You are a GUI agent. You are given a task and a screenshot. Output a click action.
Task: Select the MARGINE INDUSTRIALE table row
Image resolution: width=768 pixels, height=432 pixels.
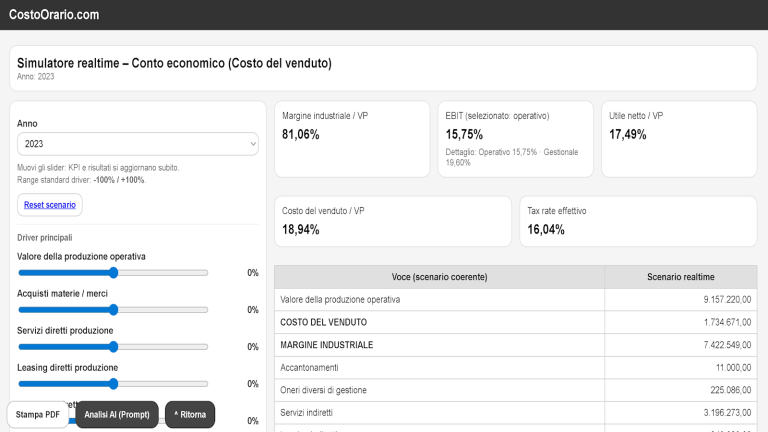click(x=515, y=345)
